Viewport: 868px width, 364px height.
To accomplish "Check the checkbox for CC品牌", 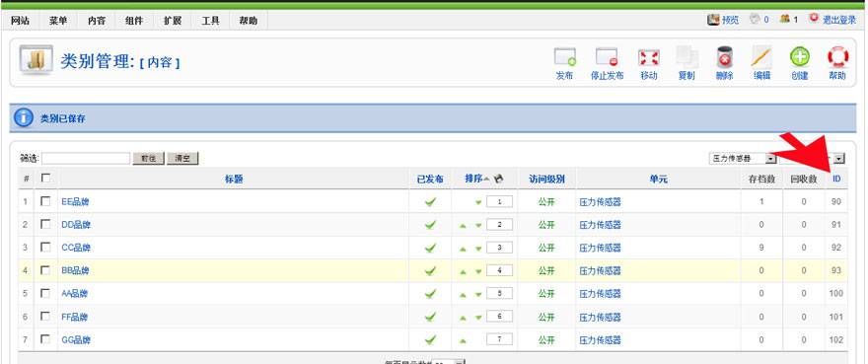I will tap(46, 247).
